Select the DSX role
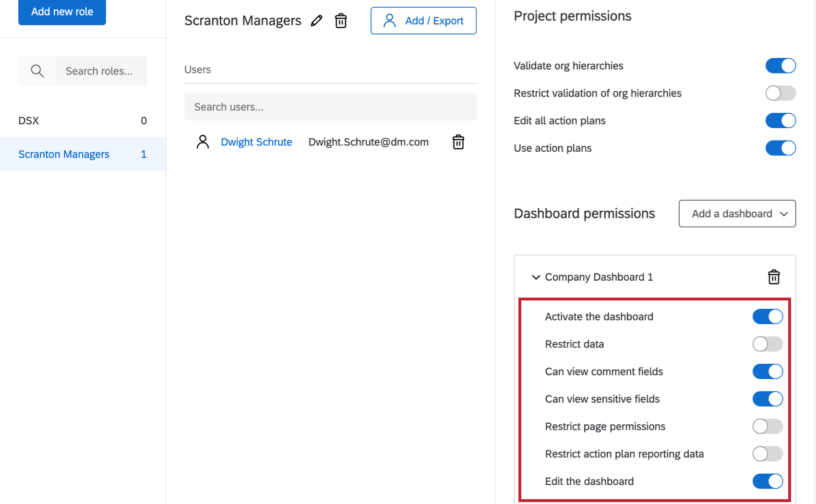Image resolution: width=816 pixels, height=504 pixels. pyautogui.click(x=28, y=120)
